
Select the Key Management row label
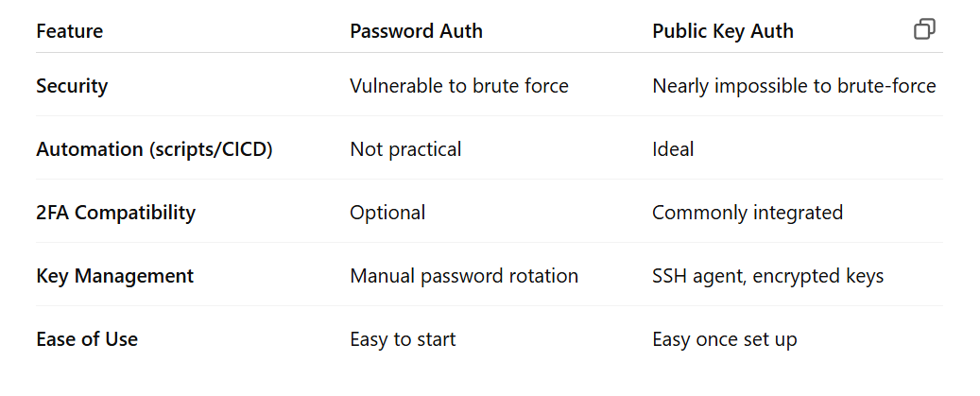114,276
